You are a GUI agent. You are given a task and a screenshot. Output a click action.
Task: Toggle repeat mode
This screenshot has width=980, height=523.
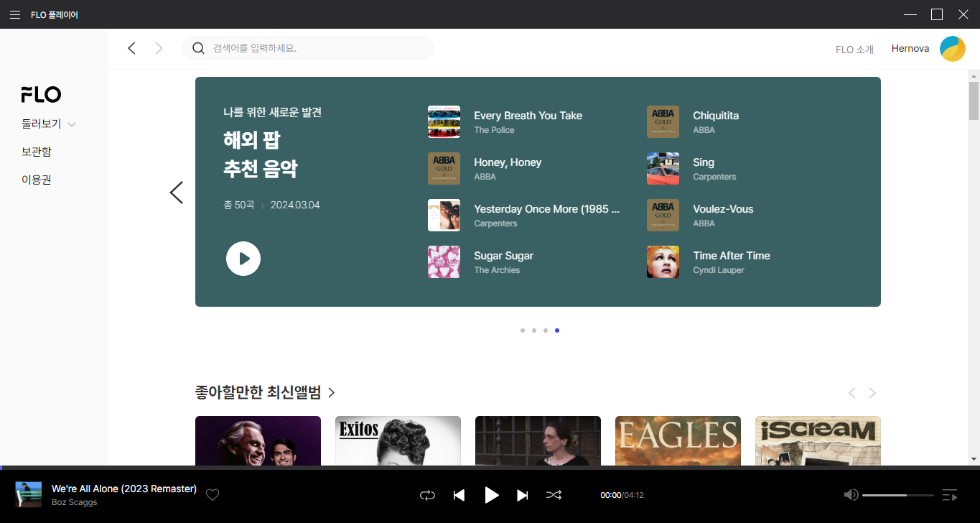click(x=427, y=495)
